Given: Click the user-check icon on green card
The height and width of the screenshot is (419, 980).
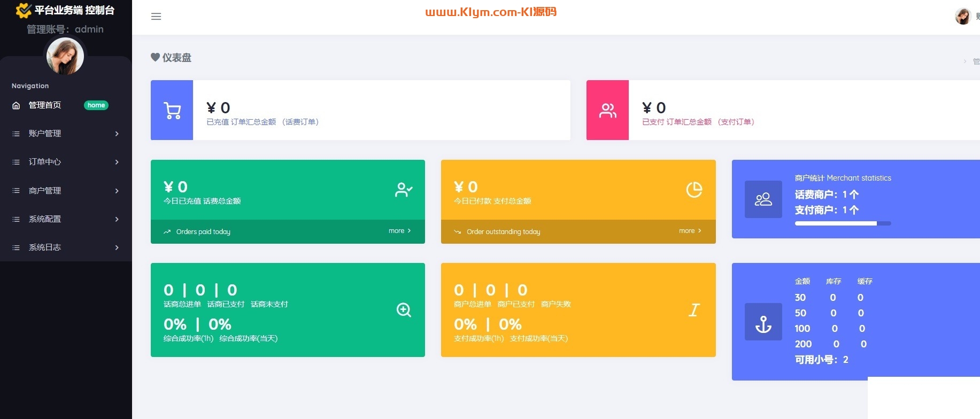Looking at the screenshot, I should pos(404,190).
